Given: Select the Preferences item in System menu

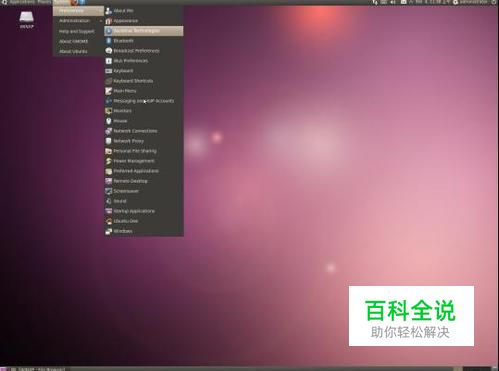Looking at the screenshot, I should click(78, 11).
